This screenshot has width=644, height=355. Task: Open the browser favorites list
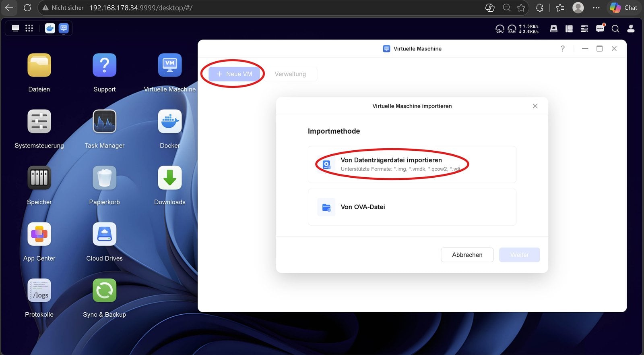[x=560, y=8]
